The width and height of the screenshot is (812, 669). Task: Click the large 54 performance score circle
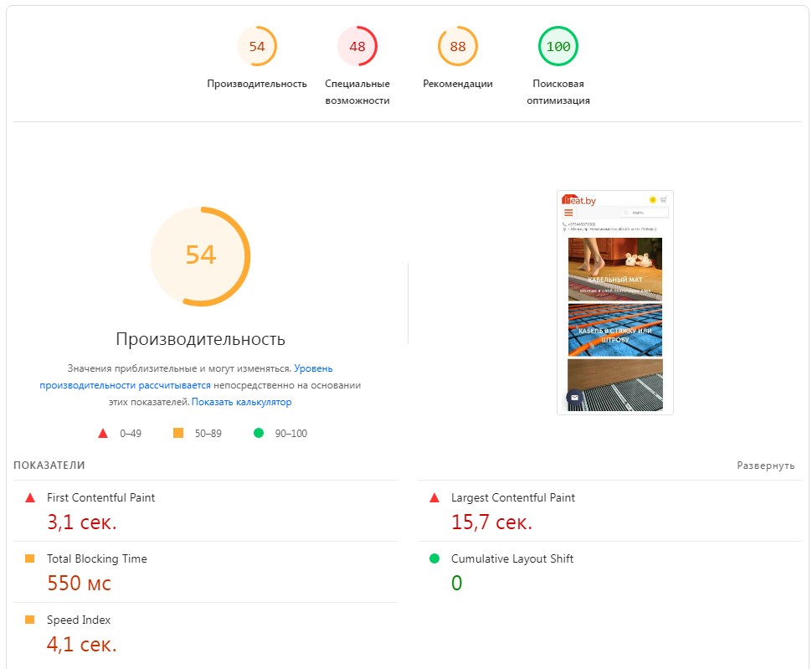coord(200,256)
